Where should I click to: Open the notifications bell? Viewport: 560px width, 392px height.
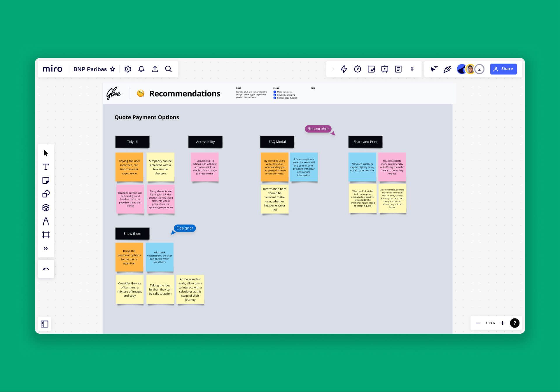coord(141,69)
